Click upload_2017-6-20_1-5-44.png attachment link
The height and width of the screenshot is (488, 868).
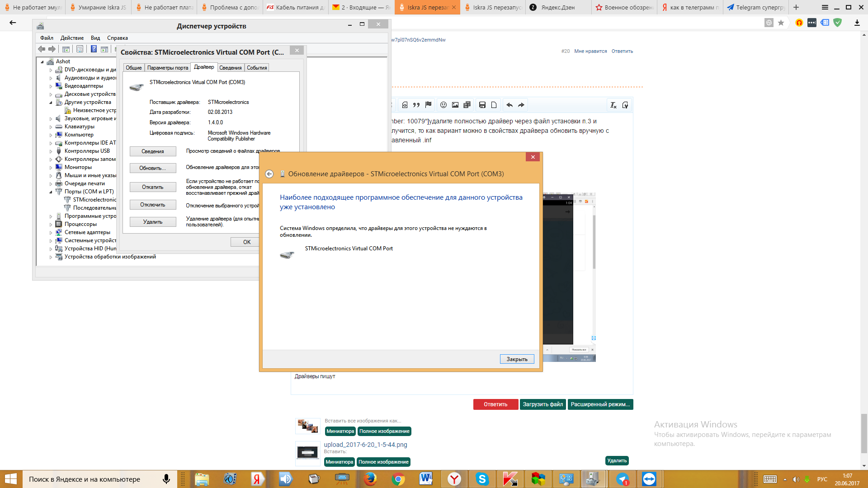(x=365, y=445)
